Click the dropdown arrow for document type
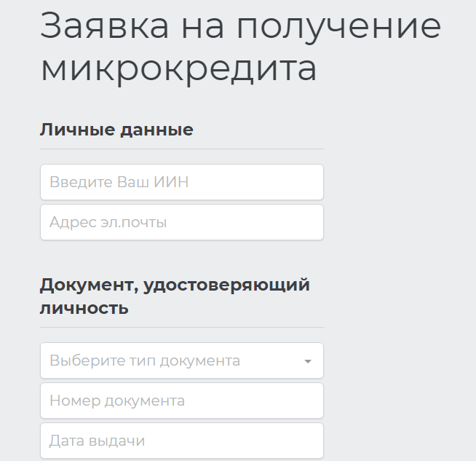 pos(308,361)
